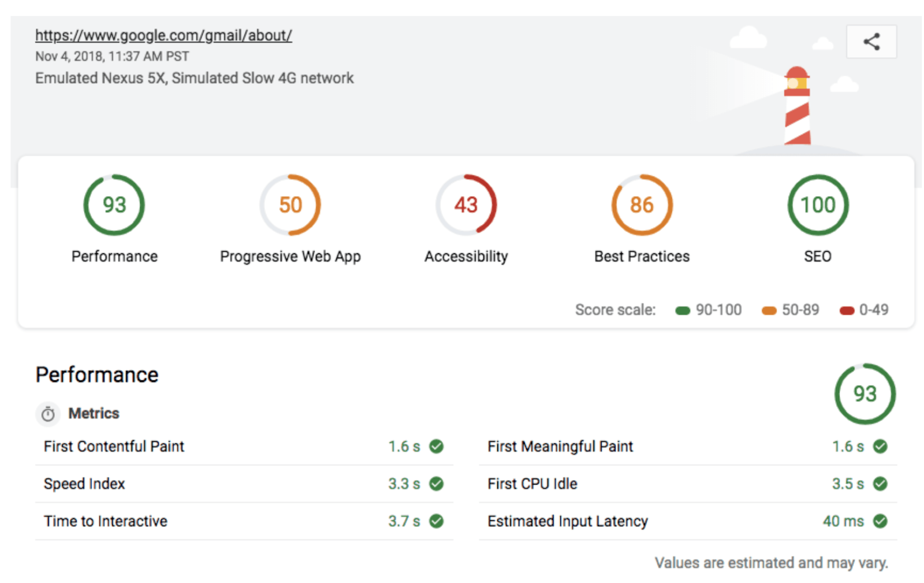Click Time to Interactive green checkmark
The width and height of the screenshot is (924, 583).
(x=437, y=521)
